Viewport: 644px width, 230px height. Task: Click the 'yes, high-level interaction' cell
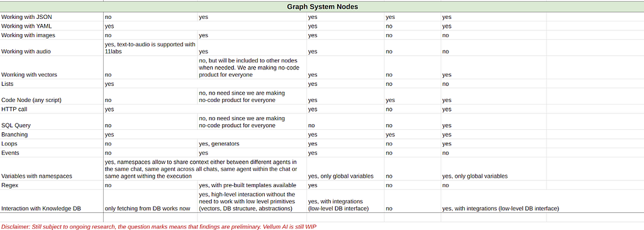pyautogui.click(x=252, y=201)
